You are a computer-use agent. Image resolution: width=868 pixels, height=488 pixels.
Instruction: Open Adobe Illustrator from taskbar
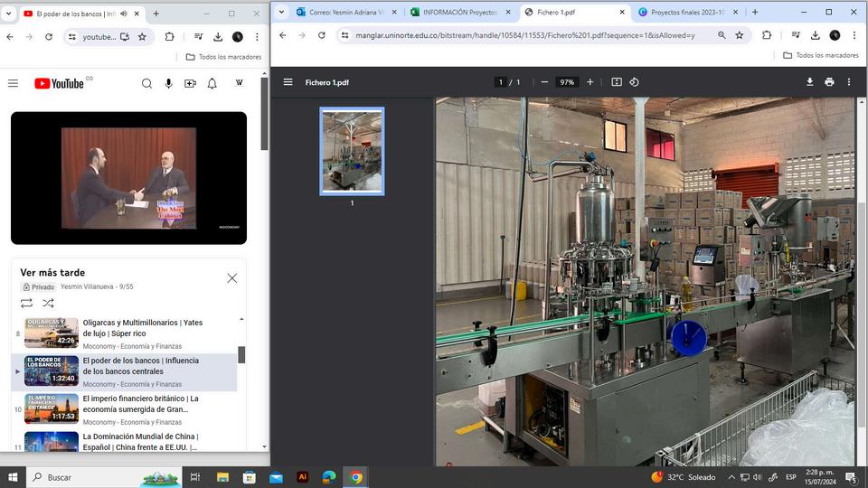302,477
